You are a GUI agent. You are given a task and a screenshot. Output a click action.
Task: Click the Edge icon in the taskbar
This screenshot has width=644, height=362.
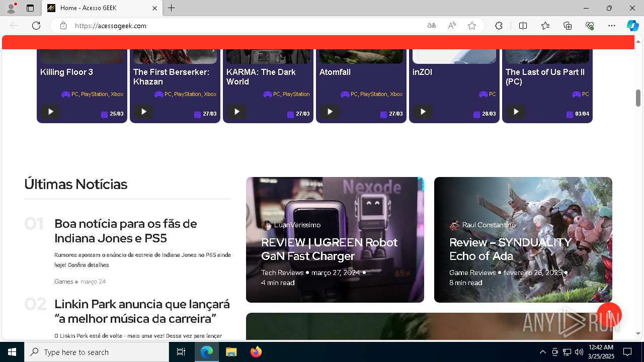tap(207, 352)
